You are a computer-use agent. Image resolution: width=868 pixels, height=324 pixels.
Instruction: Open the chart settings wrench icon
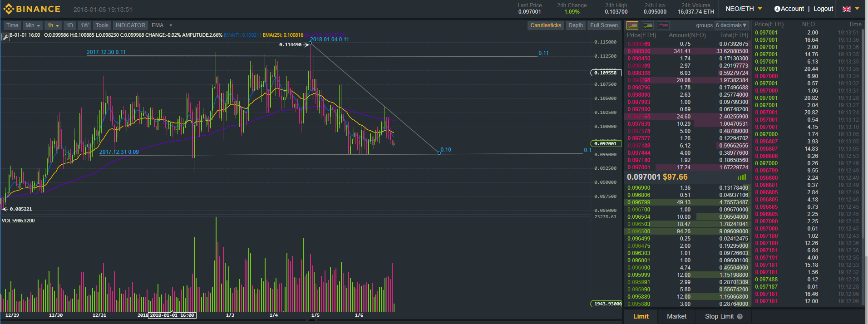pyautogui.click(x=6, y=37)
